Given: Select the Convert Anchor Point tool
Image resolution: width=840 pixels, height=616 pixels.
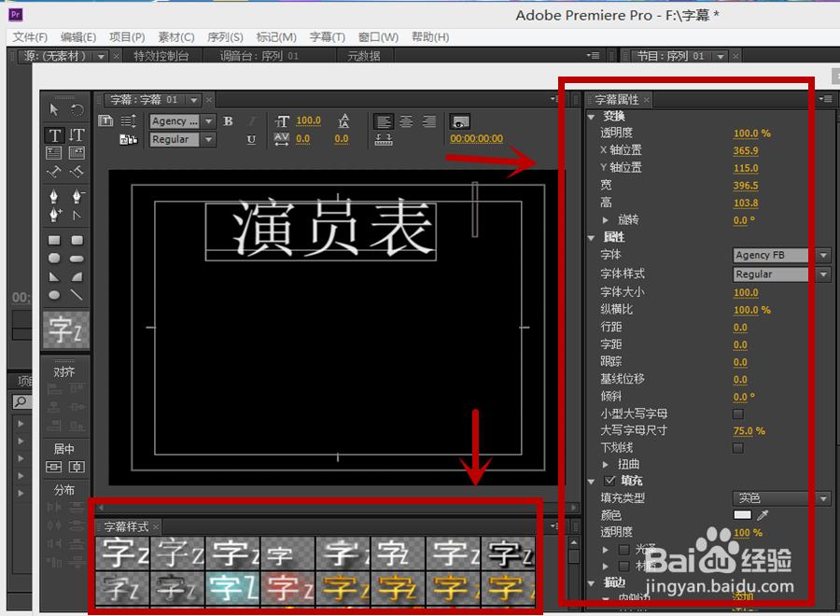Looking at the screenshot, I should (x=77, y=216).
